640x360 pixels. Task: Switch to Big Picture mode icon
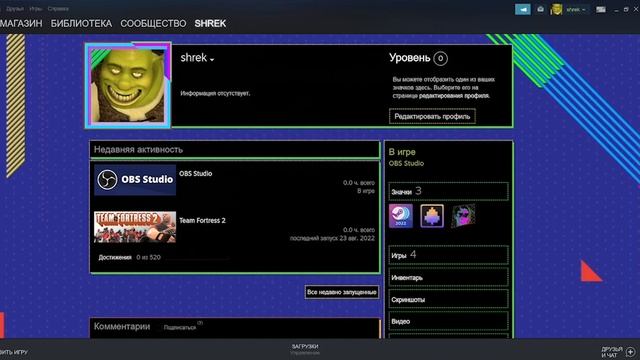[x=601, y=9]
